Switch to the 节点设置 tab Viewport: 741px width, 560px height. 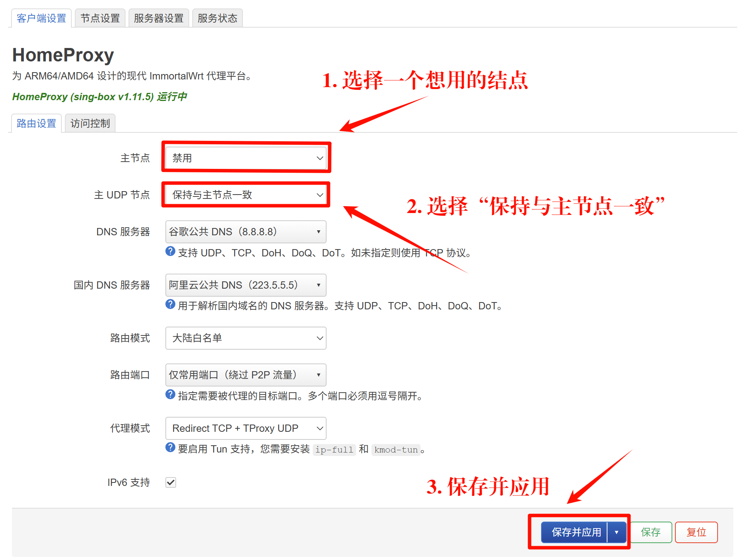(x=100, y=18)
